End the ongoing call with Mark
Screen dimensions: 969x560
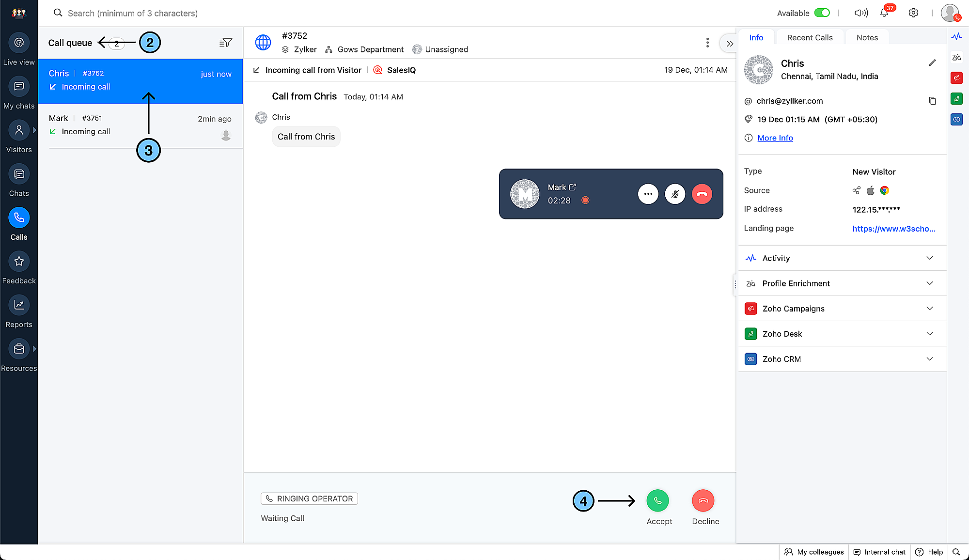pyautogui.click(x=702, y=194)
